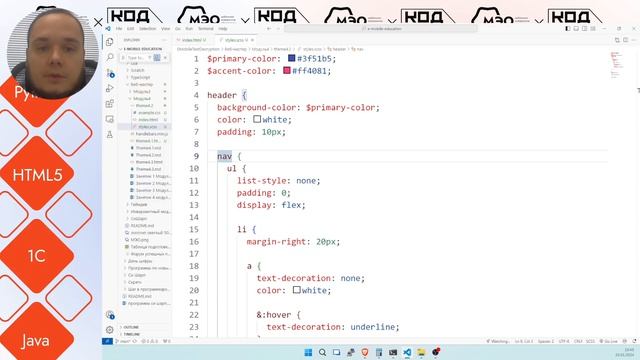
Task: Click the Watching Sass status item
Action: point(498,341)
